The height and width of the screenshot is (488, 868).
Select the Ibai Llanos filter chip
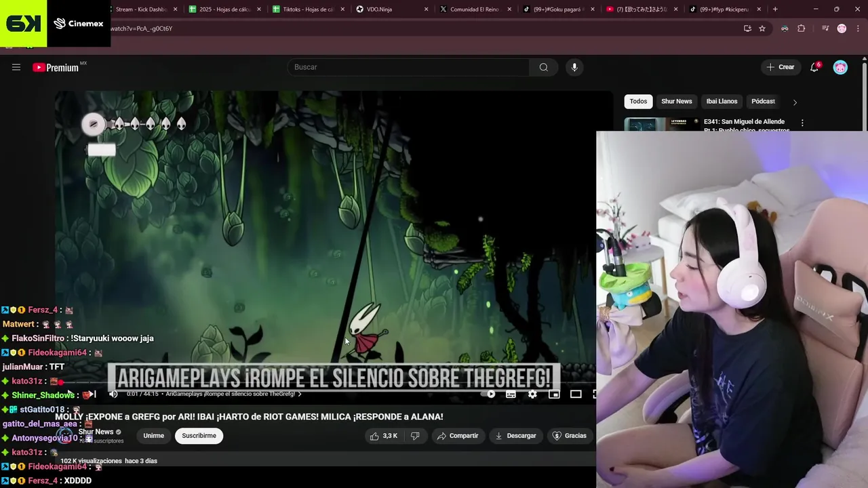pos(722,101)
